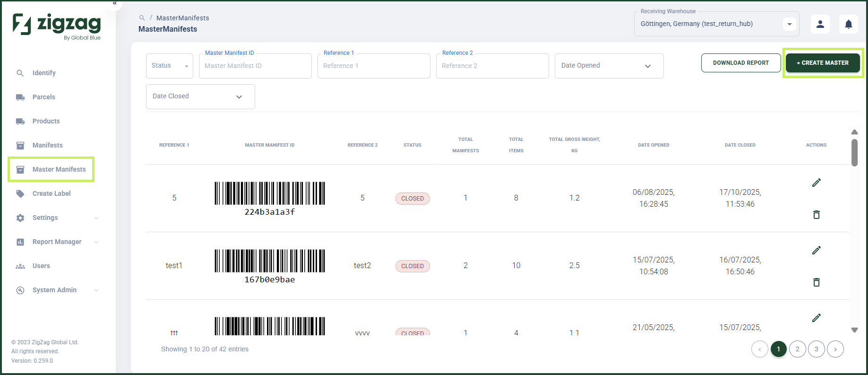Open the Status filter dropdown
Screen dimensions: 868x375
click(x=170, y=66)
